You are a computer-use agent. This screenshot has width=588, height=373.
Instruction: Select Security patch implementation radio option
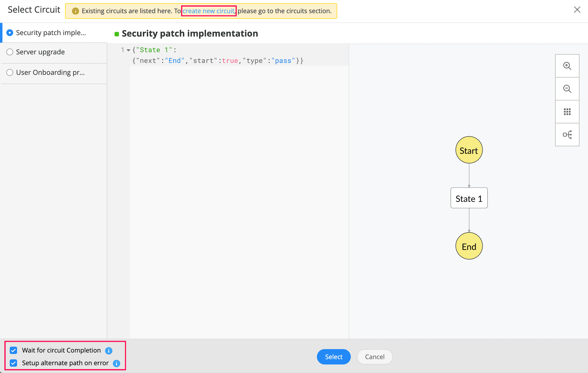(x=10, y=33)
